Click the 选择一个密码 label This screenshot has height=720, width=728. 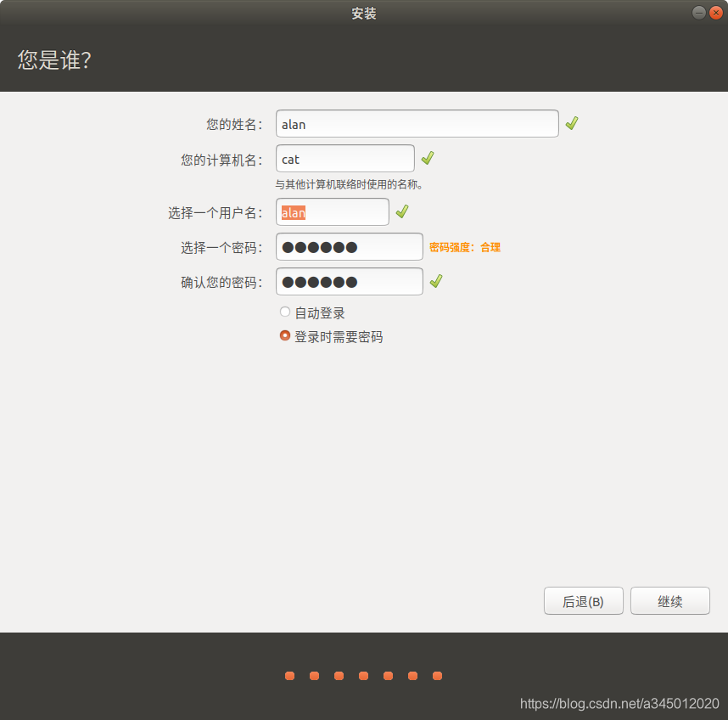pyautogui.click(x=222, y=248)
